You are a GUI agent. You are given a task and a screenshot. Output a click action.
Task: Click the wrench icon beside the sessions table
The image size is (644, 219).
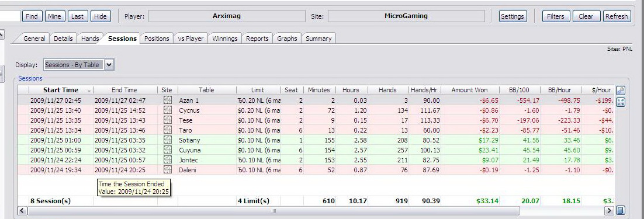click(621, 91)
